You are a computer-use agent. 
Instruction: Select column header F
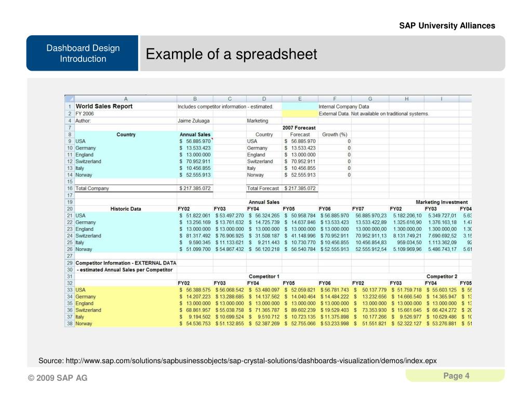[334, 99]
